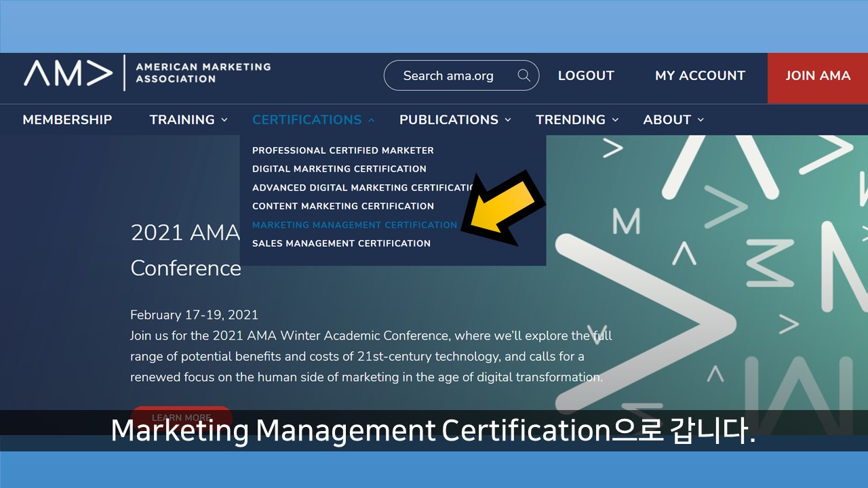The image size is (868, 488).
Task: Open the TRAINING menu
Action: 182,120
